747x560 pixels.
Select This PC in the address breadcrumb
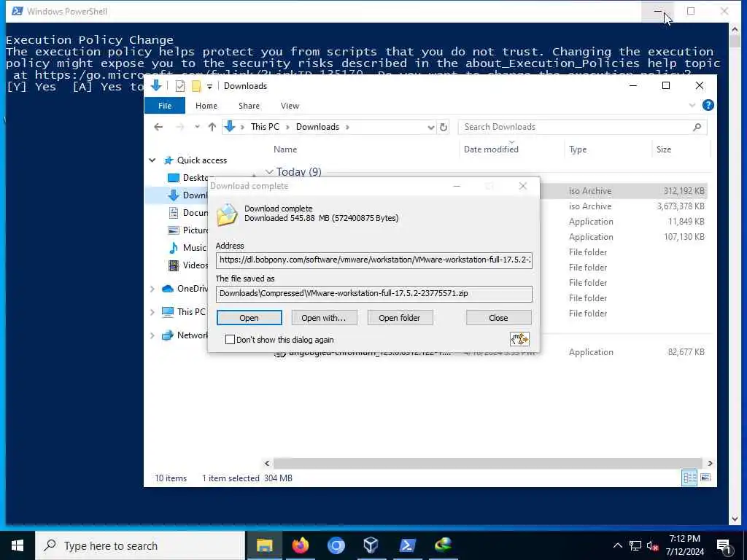[265, 127]
